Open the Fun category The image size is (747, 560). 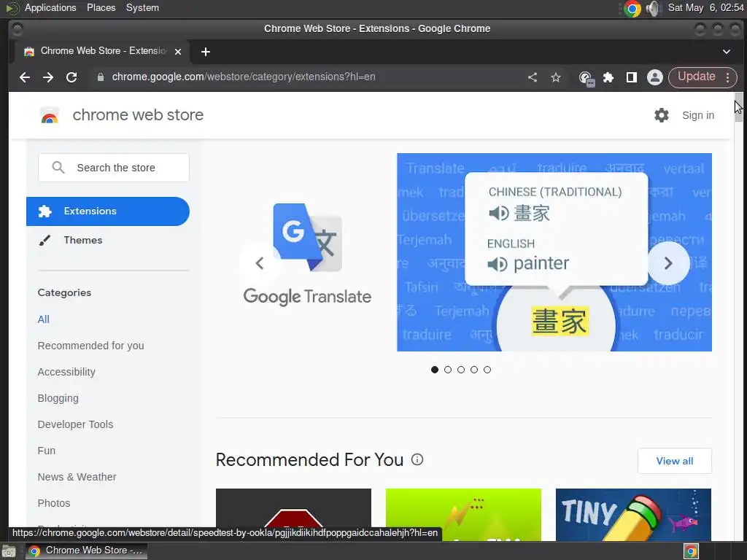(46, 450)
